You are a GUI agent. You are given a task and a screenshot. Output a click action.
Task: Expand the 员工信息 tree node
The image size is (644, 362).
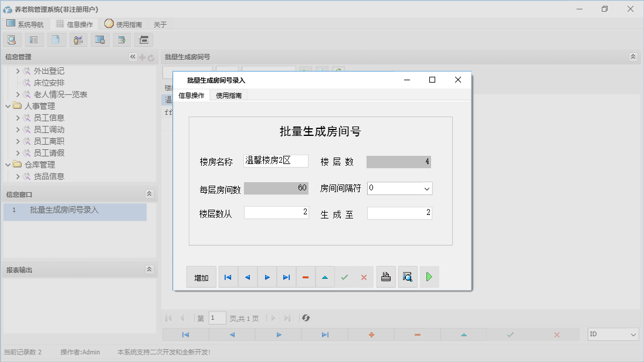[x=17, y=118]
